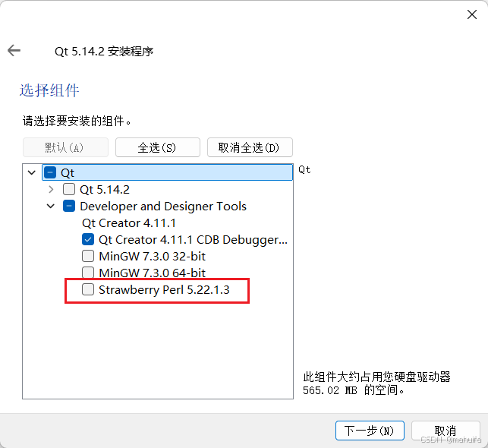Click the 选择组件 heading text
This screenshot has width=488, height=448.
(49, 90)
